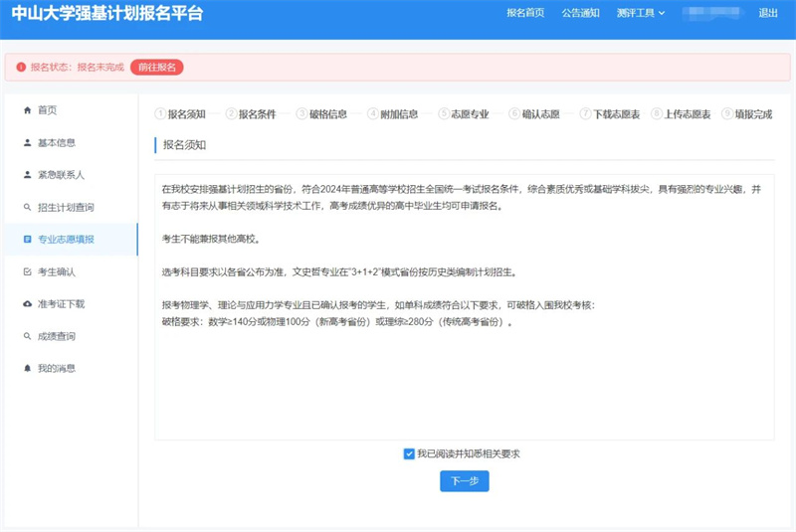Open 招生计划查询 in the sidebar
The height and width of the screenshot is (532, 796).
(x=71, y=207)
